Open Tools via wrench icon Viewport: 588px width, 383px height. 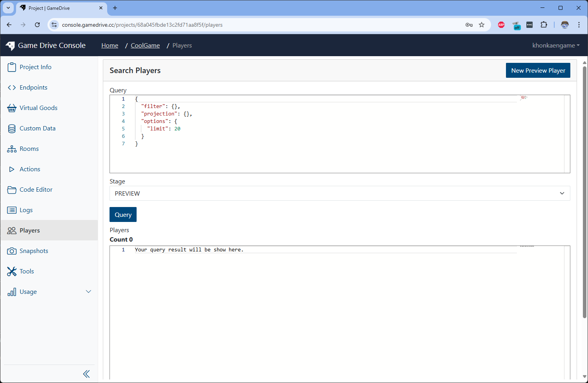coord(12,271)
